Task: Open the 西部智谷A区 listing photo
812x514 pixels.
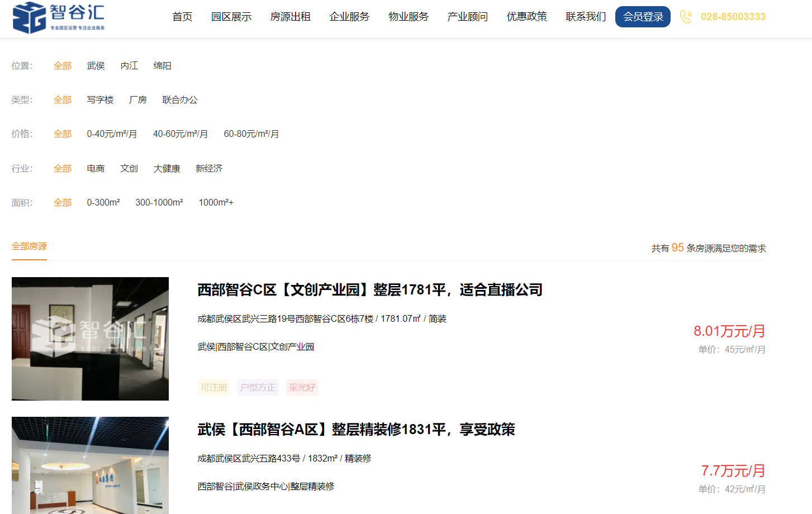Action: pyautogui.click(x=90, y=465)
